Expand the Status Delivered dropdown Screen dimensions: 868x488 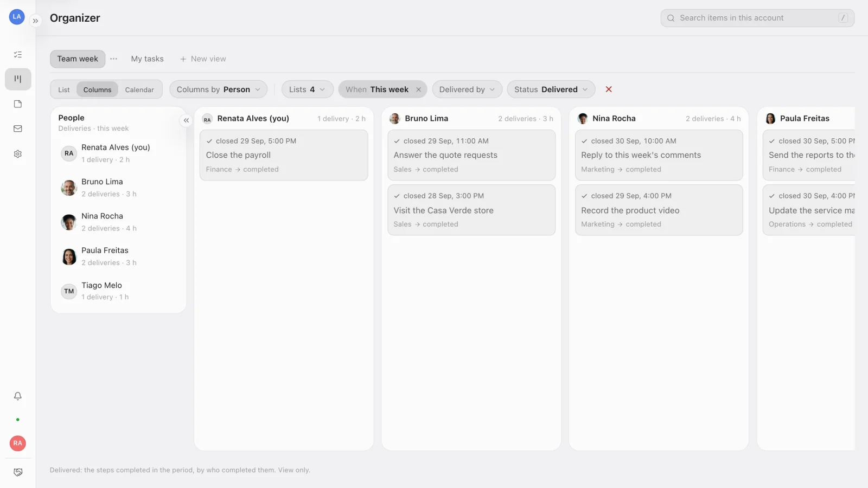click(551, 89)
